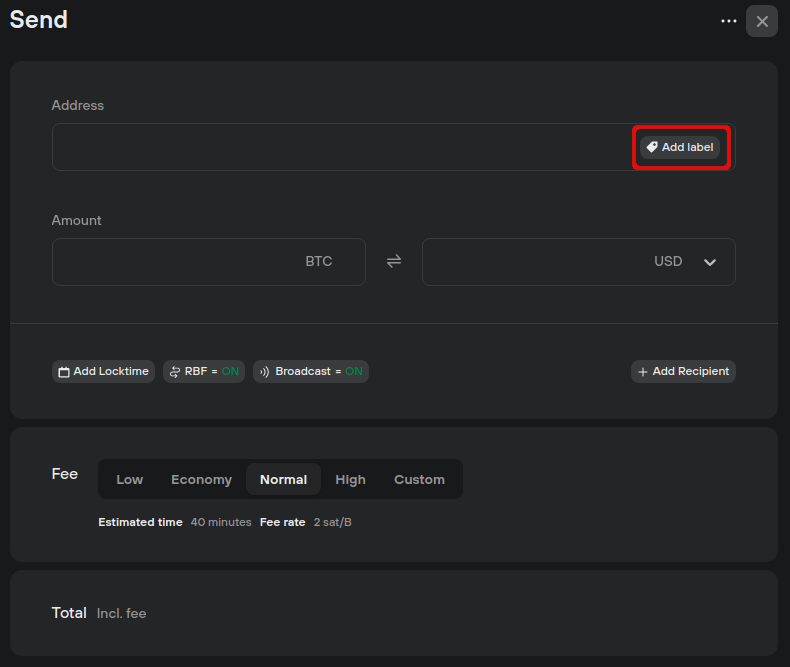Click the 'Incl. fee' text

click(x=121, y=613)
